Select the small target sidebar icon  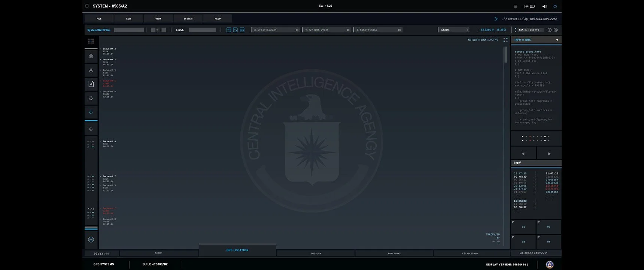pos(91,129)
